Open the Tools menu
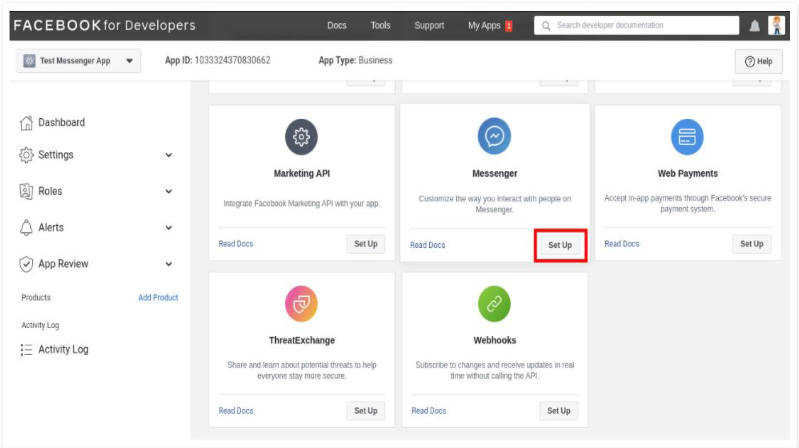799x448 pixels. tap(380, 25)
